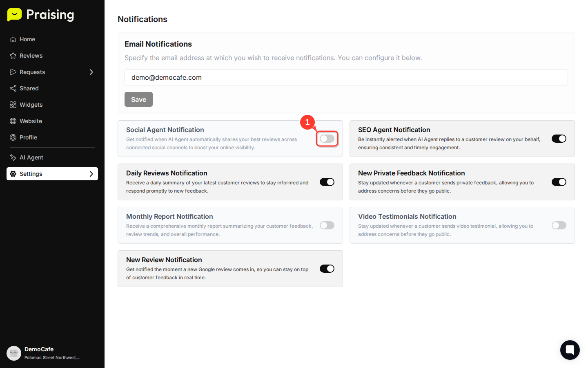Click the Save button
The width and height of the screenshot is (588, 368).
coord(138,99)
